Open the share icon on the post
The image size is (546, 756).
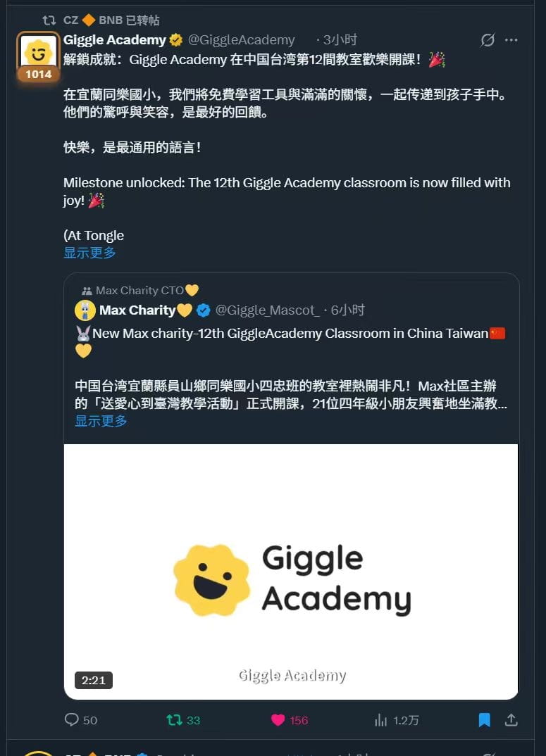tap(511, 720)
